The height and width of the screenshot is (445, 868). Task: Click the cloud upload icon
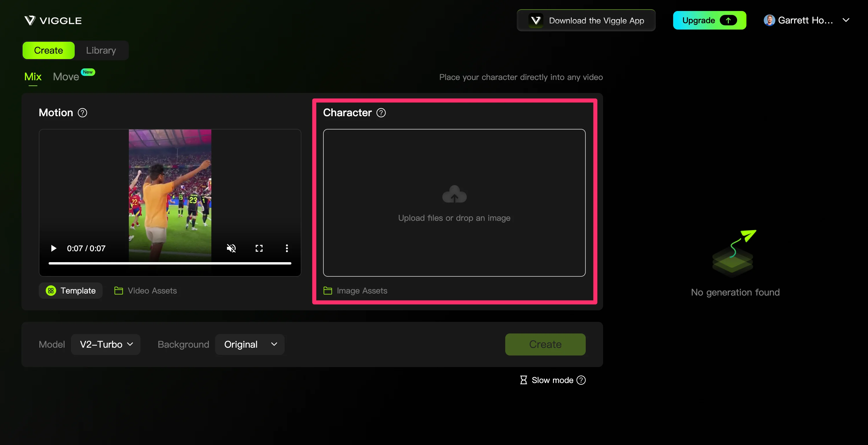pyautogui.click(x=454, y=194)
